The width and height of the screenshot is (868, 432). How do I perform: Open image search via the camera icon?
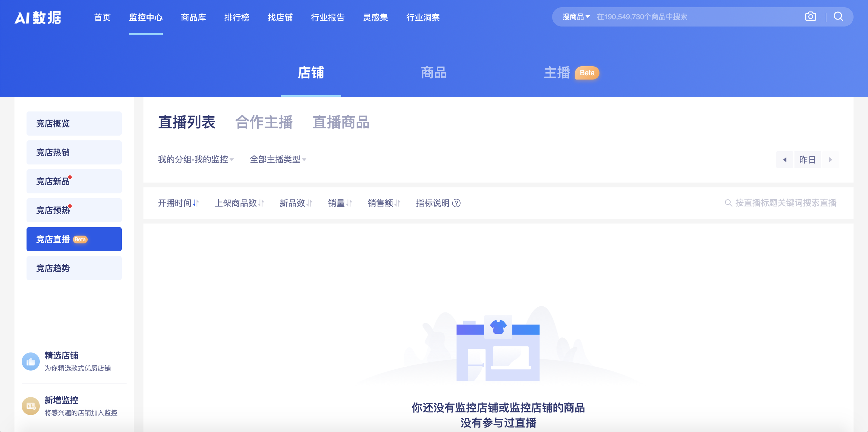(x=810, y=17)
